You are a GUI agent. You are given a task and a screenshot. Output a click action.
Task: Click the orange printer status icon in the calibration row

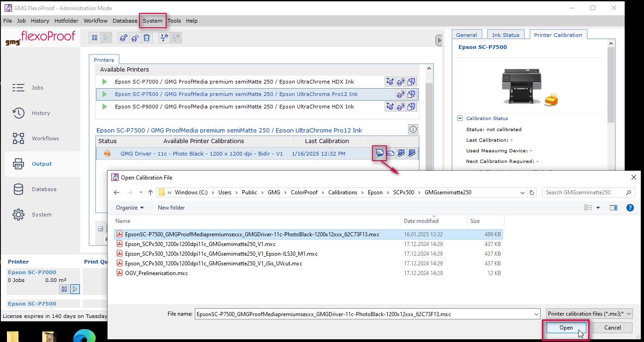pyautogui.click(x=107, y=154)
